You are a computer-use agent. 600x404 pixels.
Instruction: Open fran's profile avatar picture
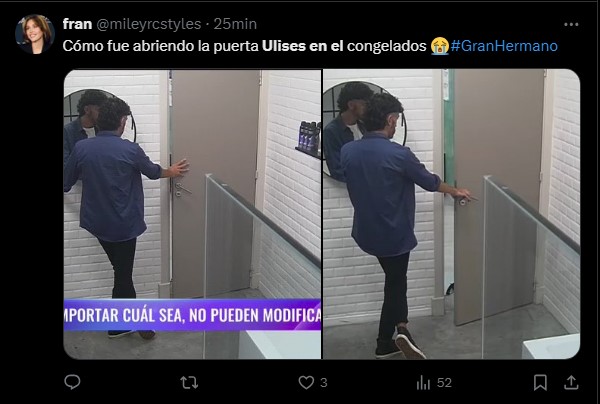tap(35, 34)
